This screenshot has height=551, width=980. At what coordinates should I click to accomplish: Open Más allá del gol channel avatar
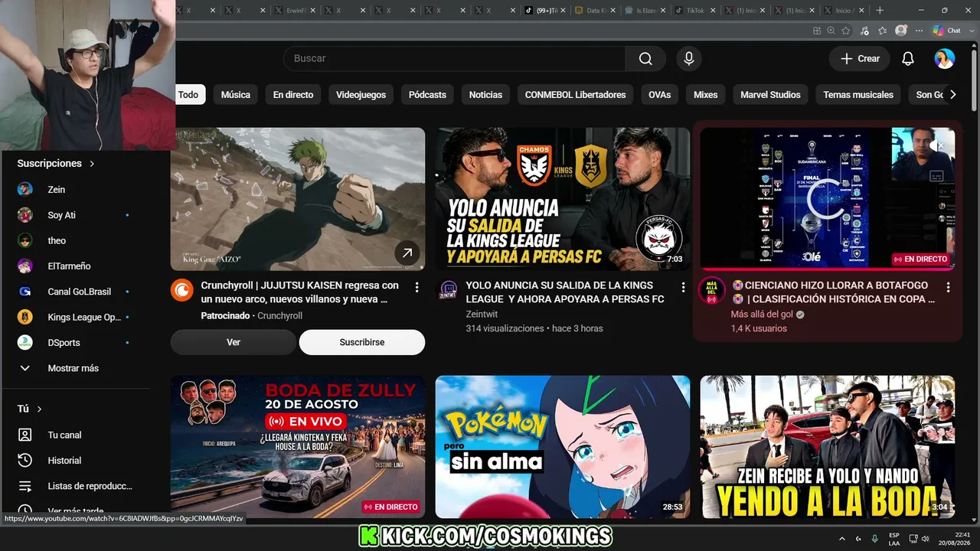click(x=712, y=290)
